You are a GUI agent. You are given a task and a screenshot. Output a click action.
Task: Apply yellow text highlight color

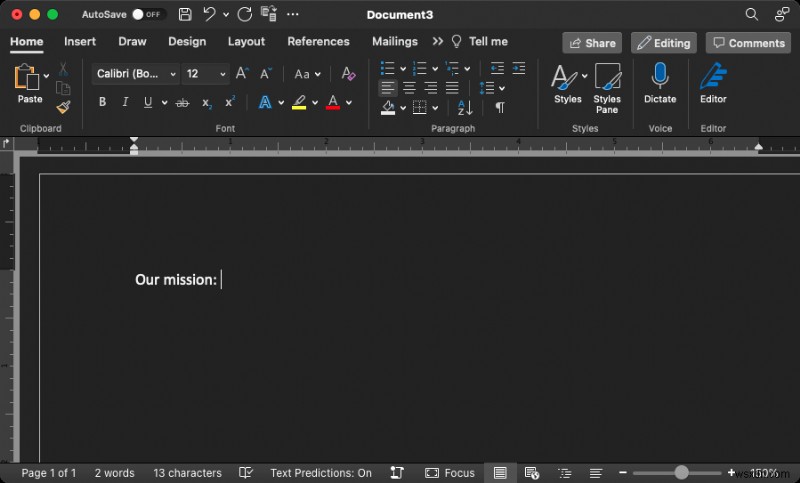pos(299,103)
